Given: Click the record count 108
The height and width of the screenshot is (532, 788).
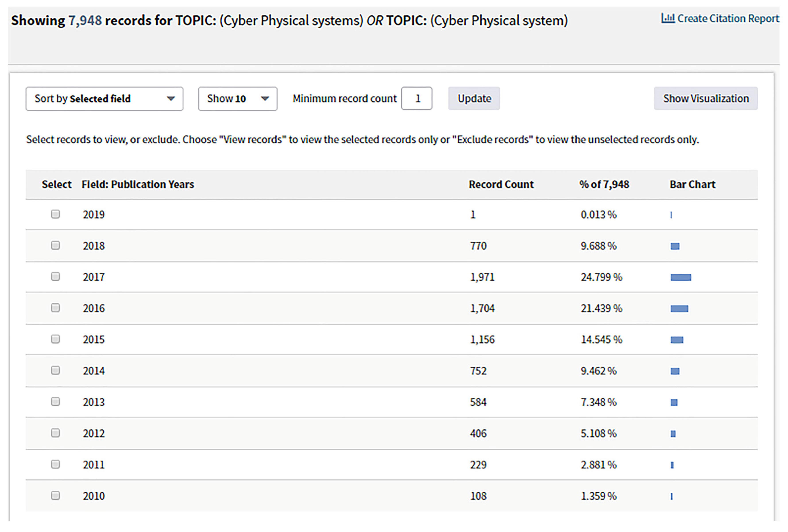Looking at the screenshot, I should [x=478, y=496].
